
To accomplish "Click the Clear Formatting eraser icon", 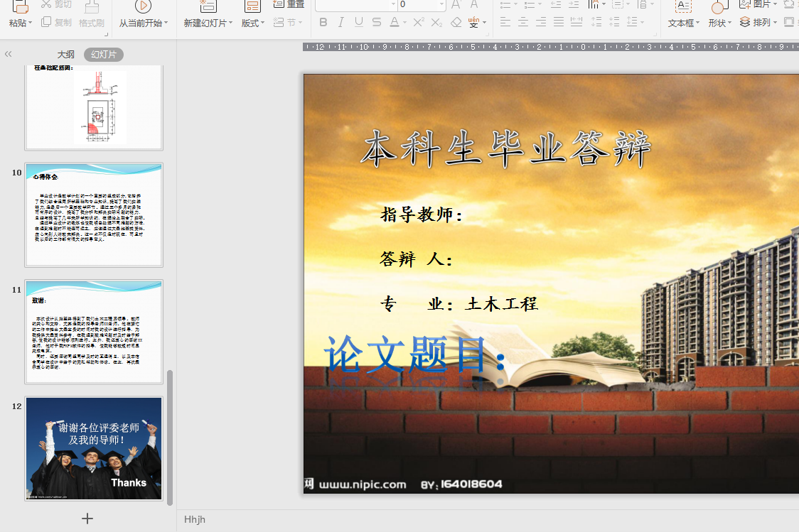I will tap(456, 23).
